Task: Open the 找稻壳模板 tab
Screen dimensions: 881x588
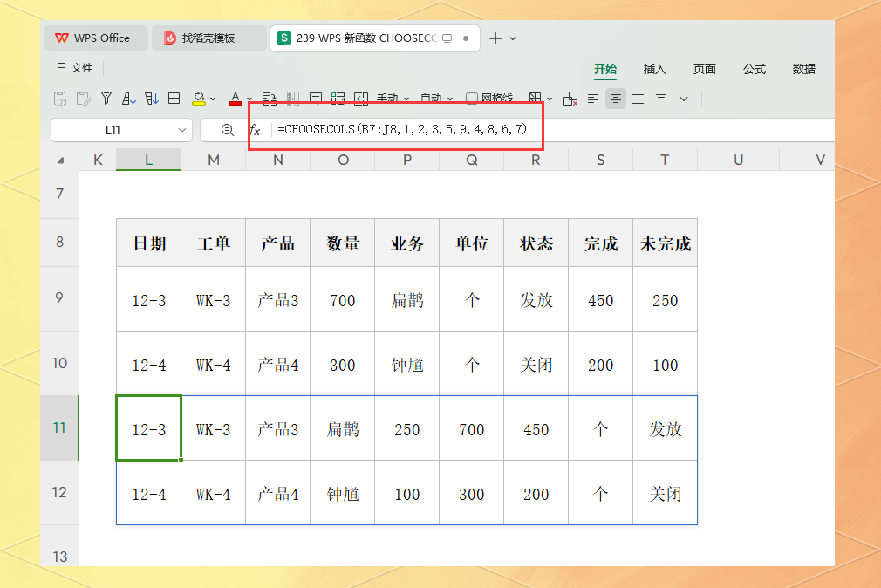Action: click(x=209, y=38)
